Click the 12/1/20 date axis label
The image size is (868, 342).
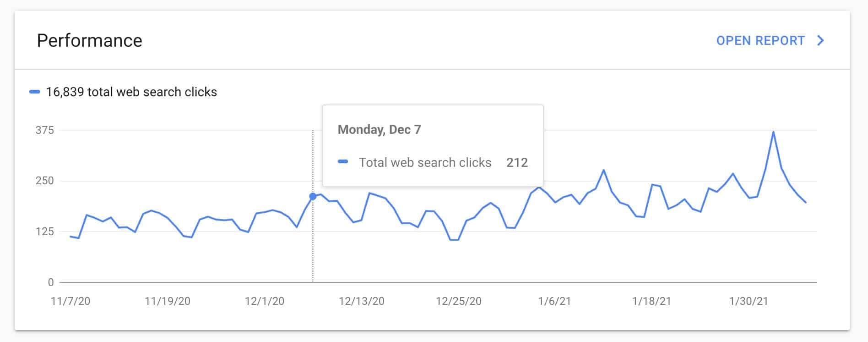coord(265,301)
